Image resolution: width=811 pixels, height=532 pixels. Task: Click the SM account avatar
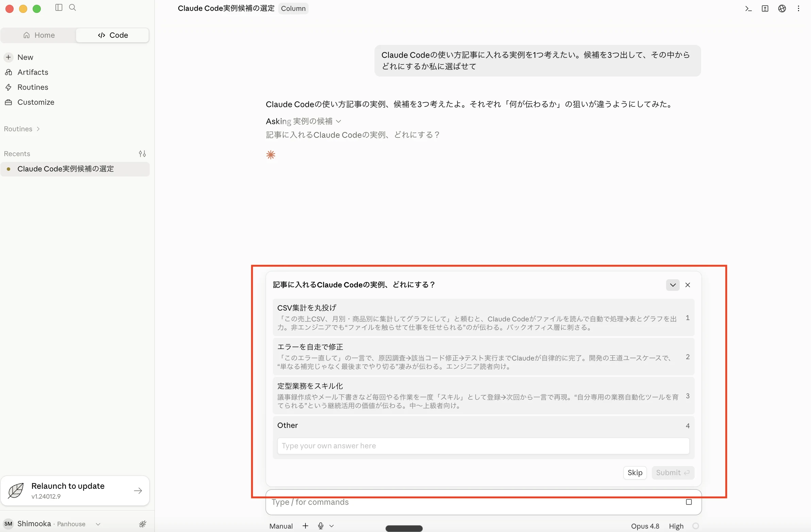click(x=9, y=524)
